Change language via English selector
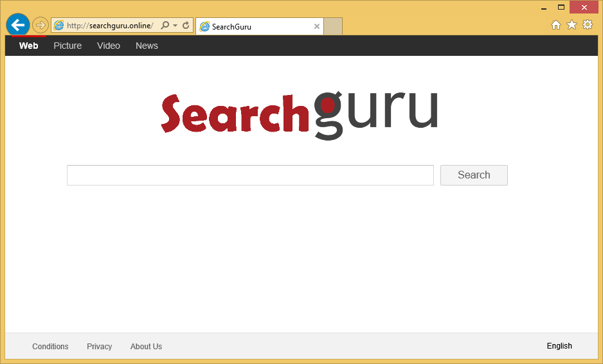603x364 pixels. pos(559,346)
